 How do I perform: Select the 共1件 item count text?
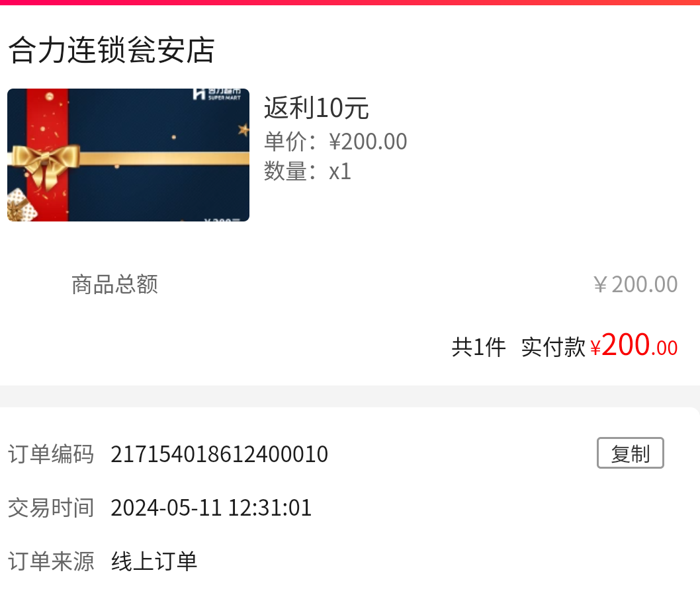point(478,347)
